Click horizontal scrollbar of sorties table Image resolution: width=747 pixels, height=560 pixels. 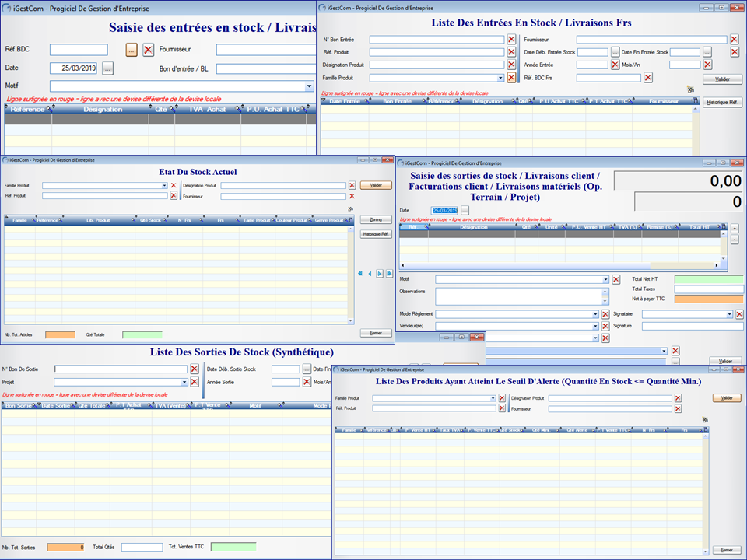[x=559, y=265]
